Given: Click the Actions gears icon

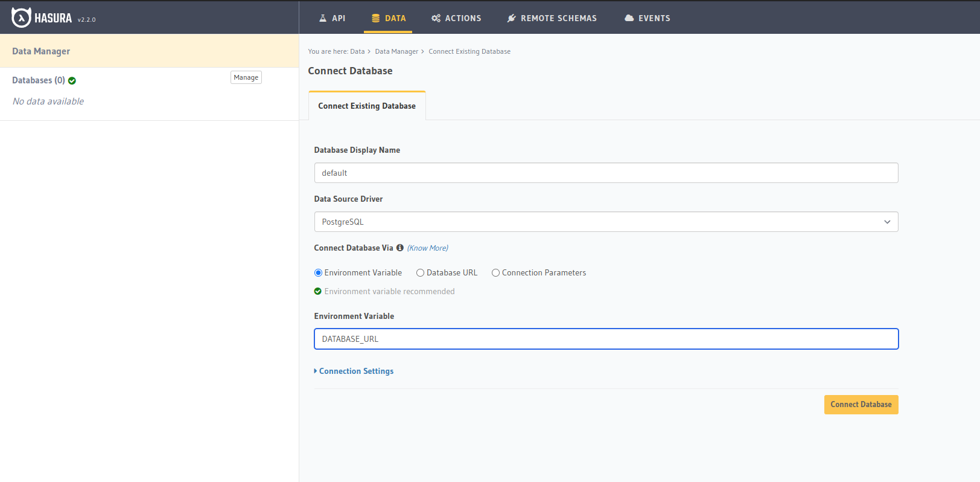Looking at the screenshot, I should [x=436, y=18].
